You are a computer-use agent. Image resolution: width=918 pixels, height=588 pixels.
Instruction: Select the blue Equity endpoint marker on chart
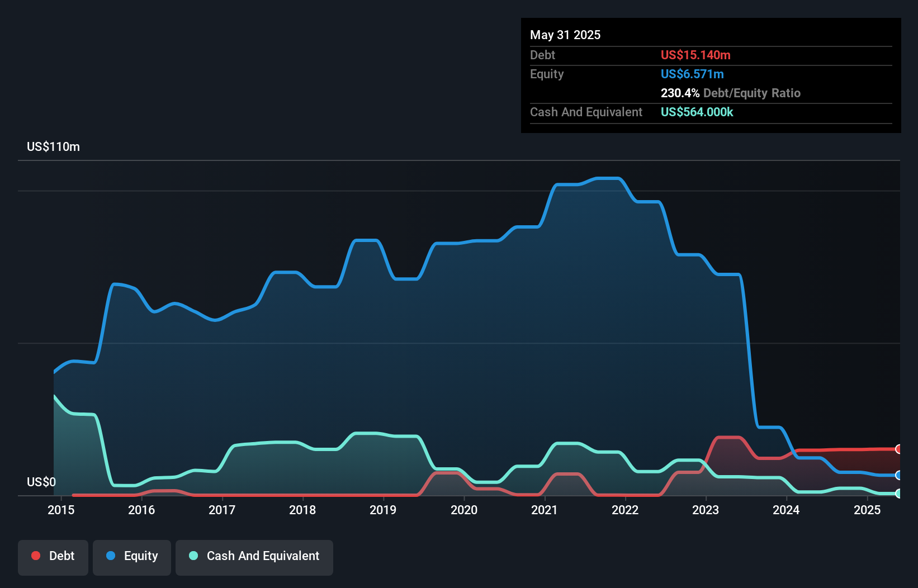click(x=898, y=476)
